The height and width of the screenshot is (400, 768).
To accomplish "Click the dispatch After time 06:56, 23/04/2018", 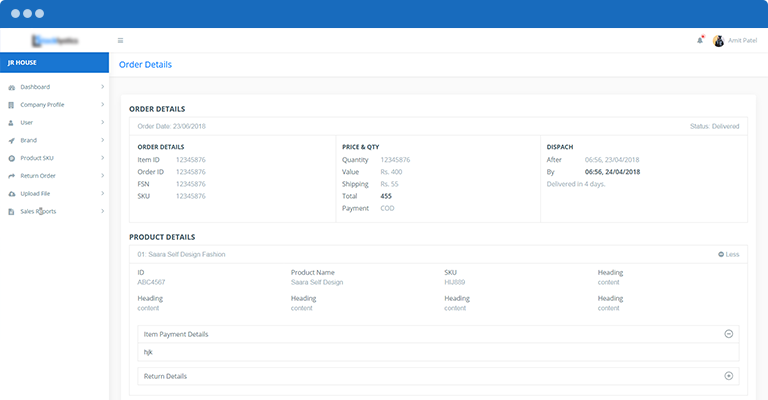I will pyautogui.click(x=612, y=160).
